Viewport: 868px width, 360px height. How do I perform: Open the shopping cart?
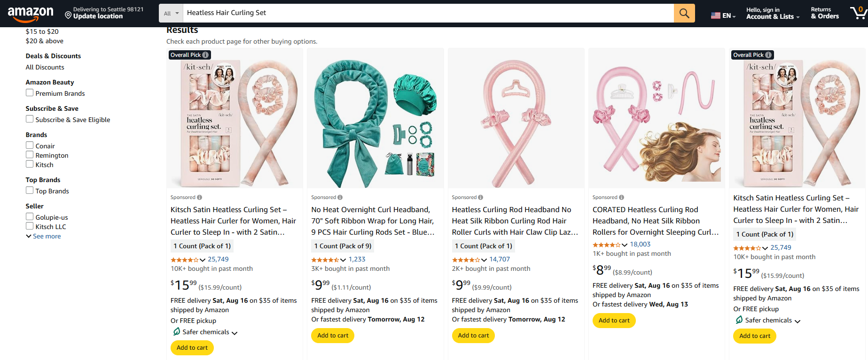point(859,13)
